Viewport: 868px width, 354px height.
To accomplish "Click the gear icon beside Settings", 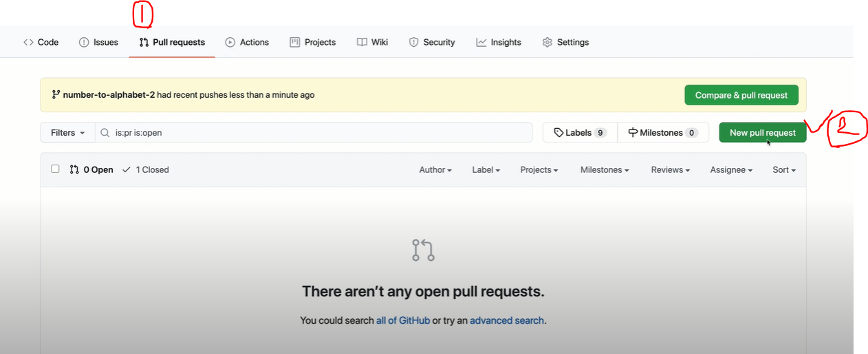I will pyautogui.click(x=547, y=42).
